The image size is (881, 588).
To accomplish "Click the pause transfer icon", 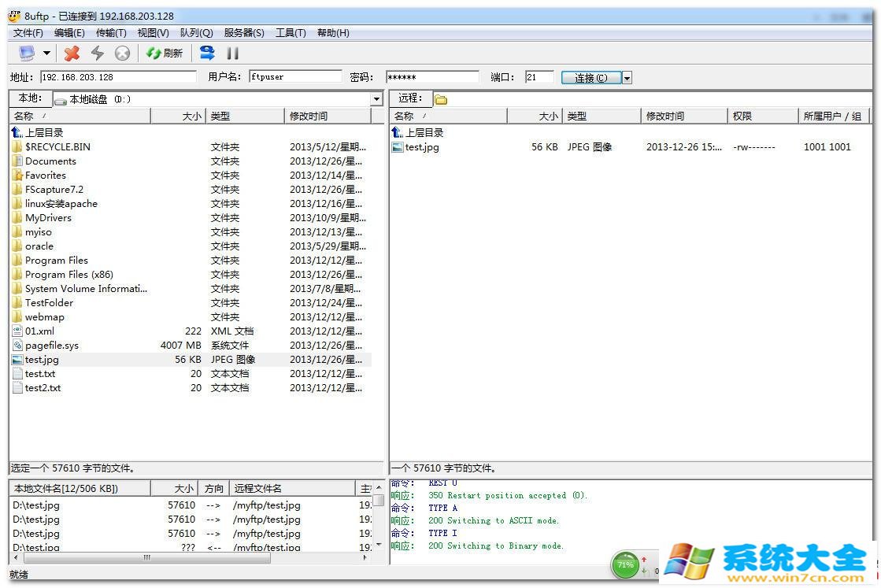I will tap(232, 54).
